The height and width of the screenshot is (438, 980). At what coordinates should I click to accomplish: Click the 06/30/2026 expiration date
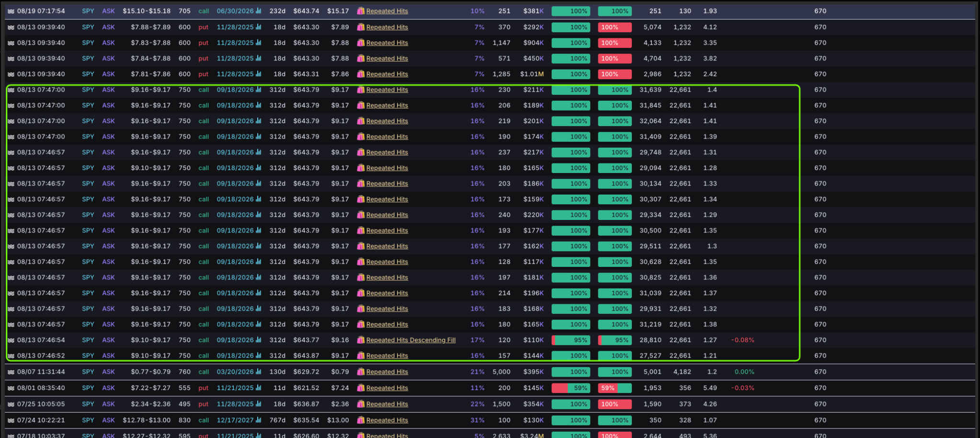click(x=235, y=11)
